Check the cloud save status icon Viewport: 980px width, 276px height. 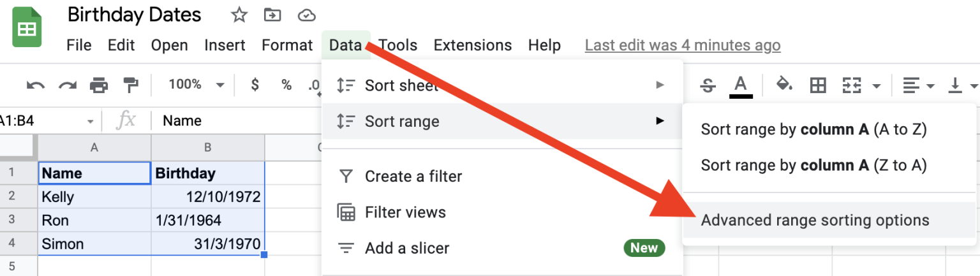click(x=308, y=15)
